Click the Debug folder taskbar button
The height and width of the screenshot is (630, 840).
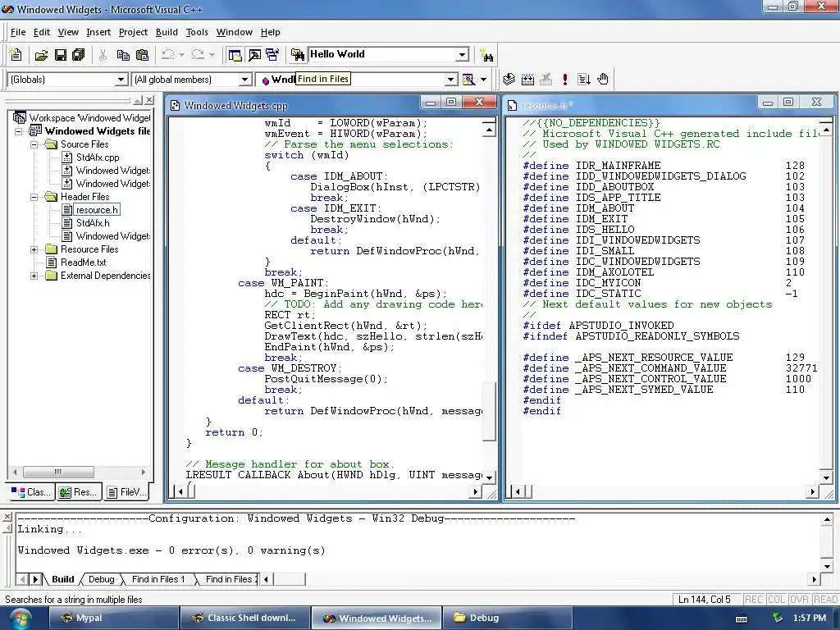(506, 618)
